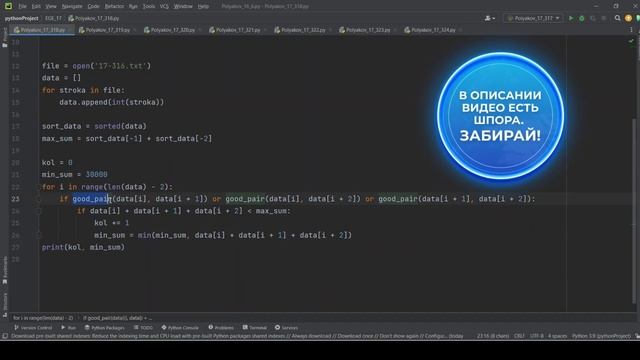This screenshot has height=360, width=640.
Task: Open the Services tool window
Action: tap(286, 328)
